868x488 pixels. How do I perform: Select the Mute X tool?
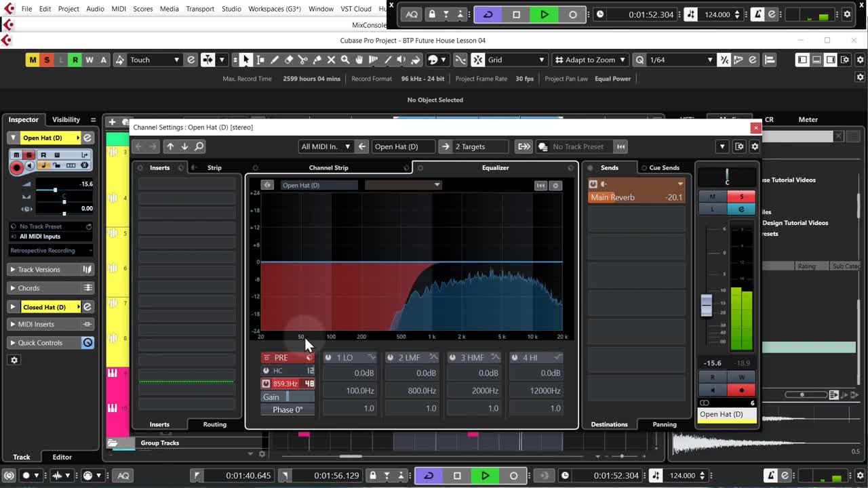pos(331,60)
